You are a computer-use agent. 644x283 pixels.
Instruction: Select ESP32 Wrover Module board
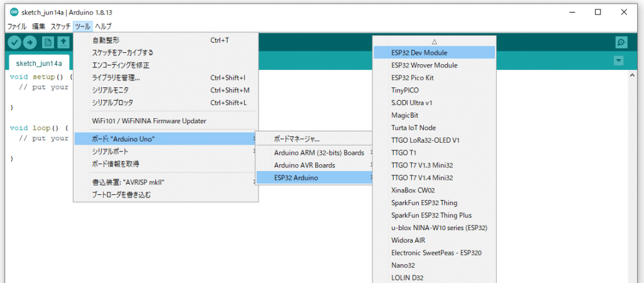click(x=424, y=65)
